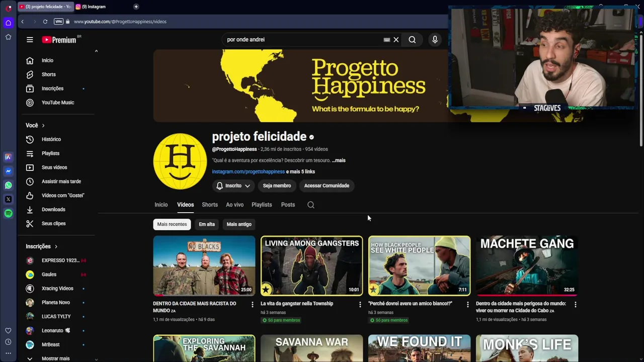
Task: Click Acessar Comunidade button
Action: (327, 186)
